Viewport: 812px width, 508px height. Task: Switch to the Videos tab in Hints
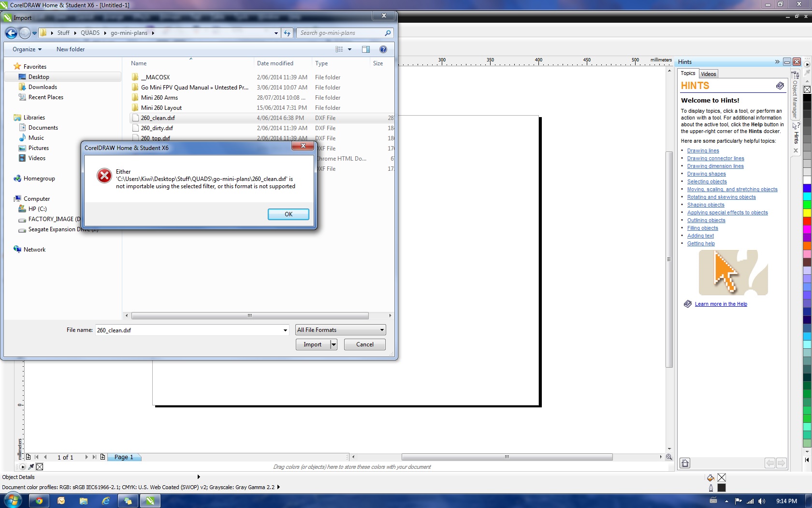click(x=708, y=74)
